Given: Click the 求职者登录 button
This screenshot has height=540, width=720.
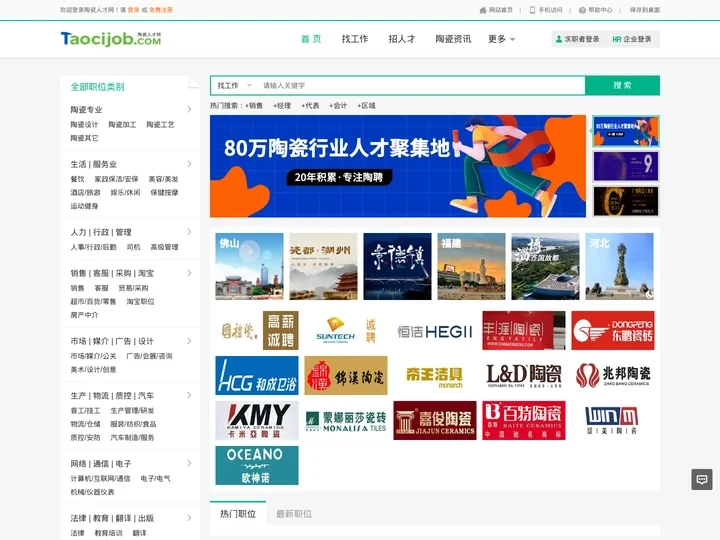Looking at the screenshot, I should tap(578, 39).
